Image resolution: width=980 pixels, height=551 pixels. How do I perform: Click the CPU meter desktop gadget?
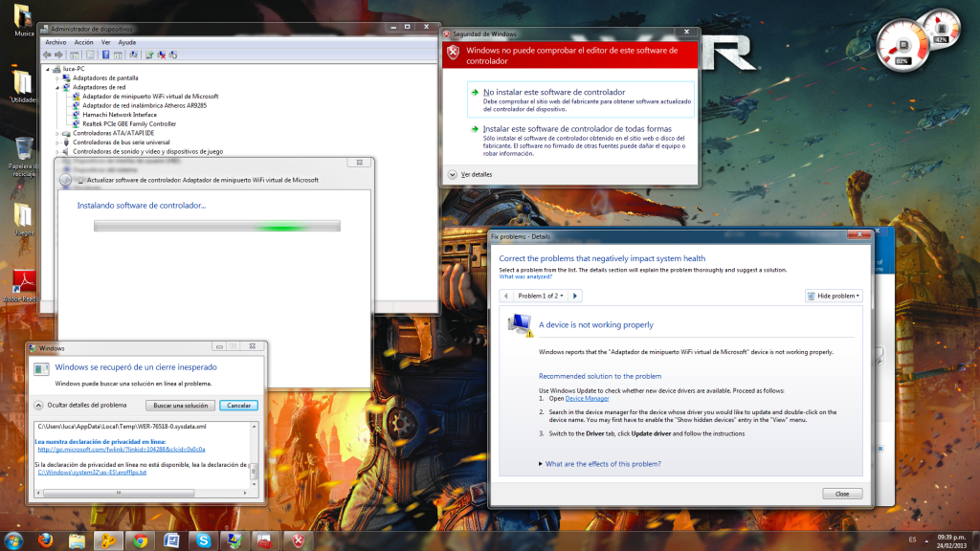click(x=903, y=46)
